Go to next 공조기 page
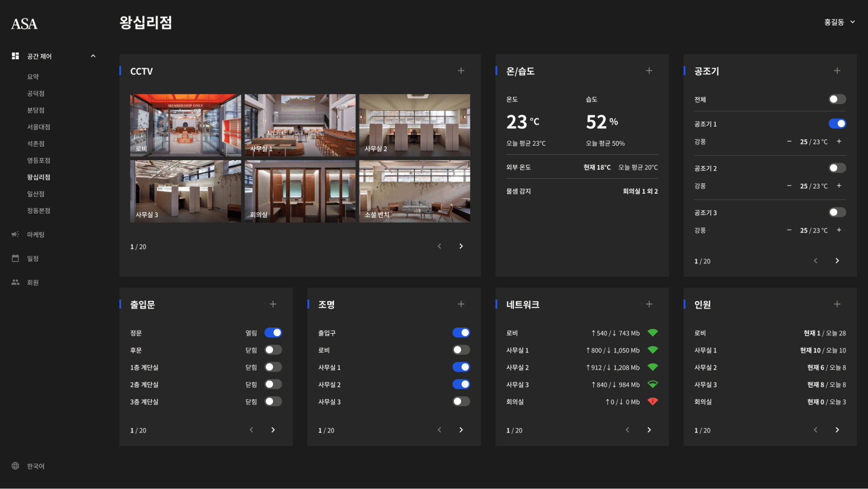The height and width of the screenshot is (489, 868). [837, 261]
